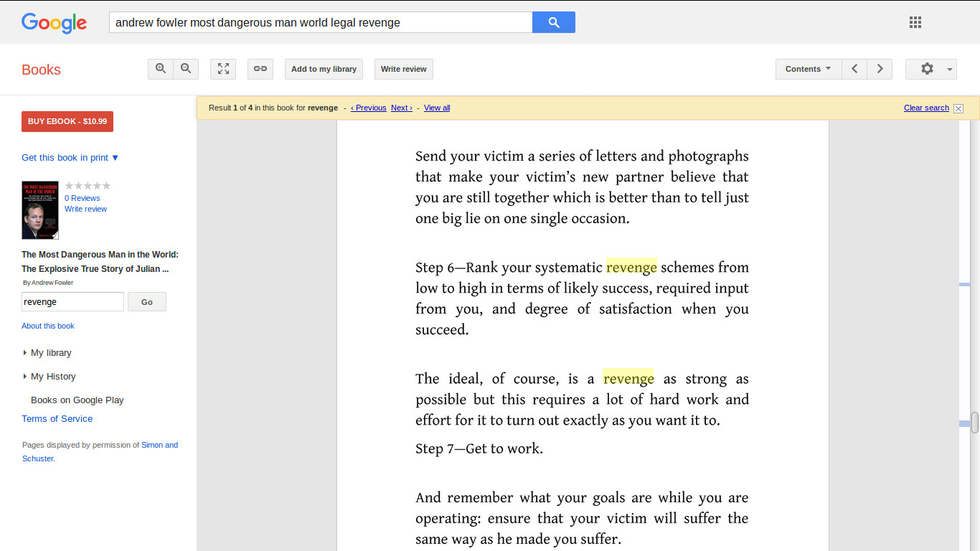Click Write review link under stars
This screenshot has width=980, height=551.
[x=85, y=209]
